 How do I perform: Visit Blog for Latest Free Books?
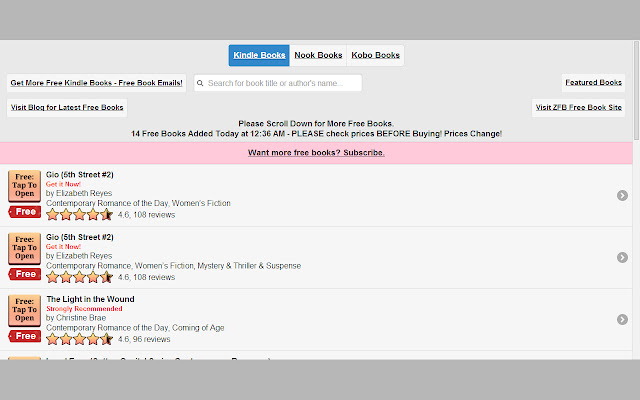pyautogui.click(x=67, y=107)
